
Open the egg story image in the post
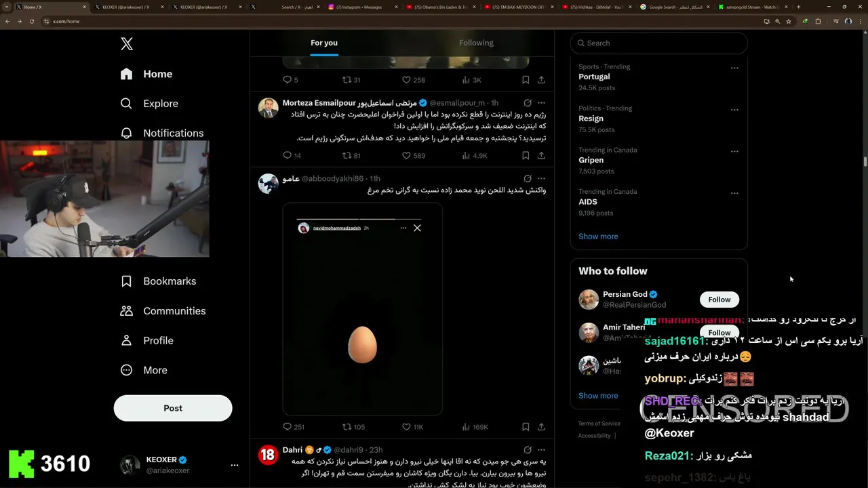tap(363, 309)
